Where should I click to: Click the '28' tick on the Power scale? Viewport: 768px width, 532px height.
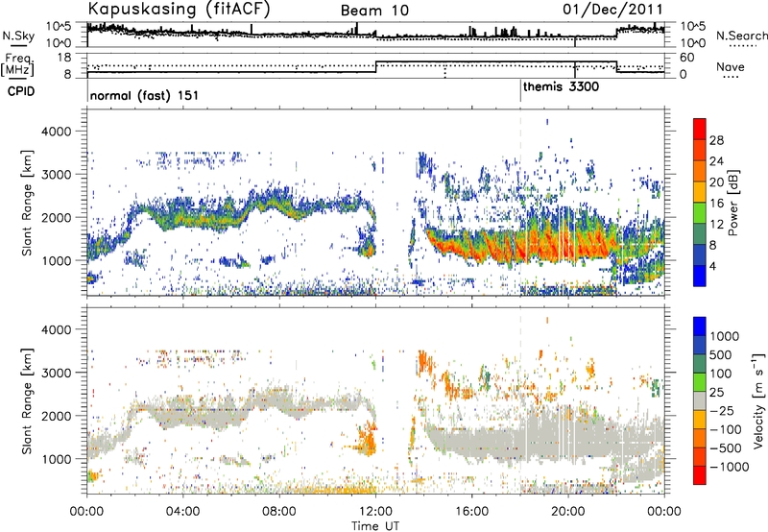pos(716,140)
